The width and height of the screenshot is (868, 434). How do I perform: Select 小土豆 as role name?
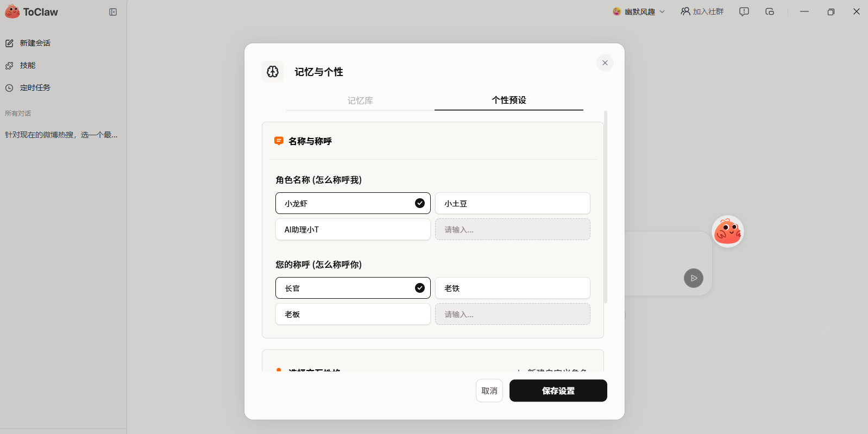pos(512,203)
